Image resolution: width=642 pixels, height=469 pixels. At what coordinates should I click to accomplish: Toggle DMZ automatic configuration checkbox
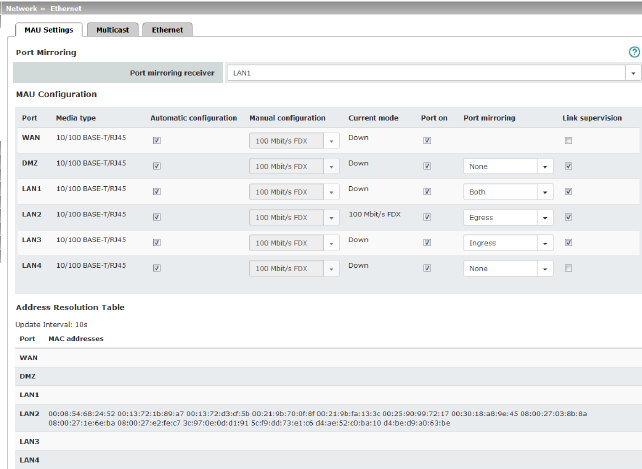click(157, 166)
